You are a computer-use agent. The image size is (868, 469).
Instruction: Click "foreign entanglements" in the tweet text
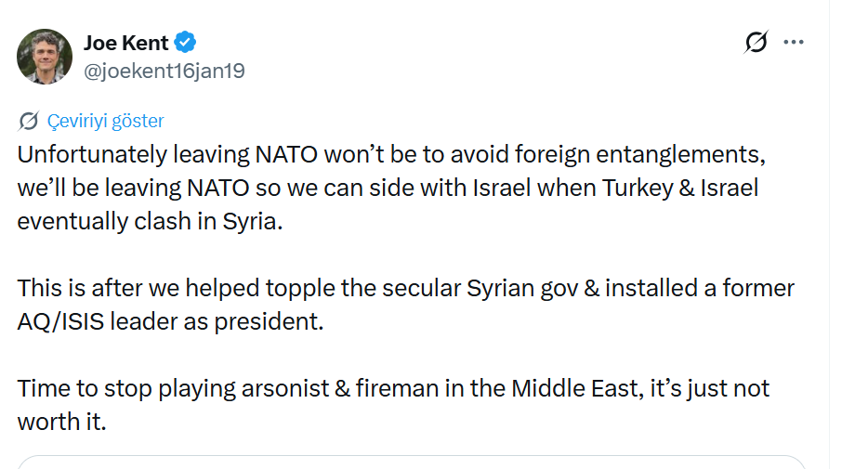pyautogui.click(x=664, y=153)
